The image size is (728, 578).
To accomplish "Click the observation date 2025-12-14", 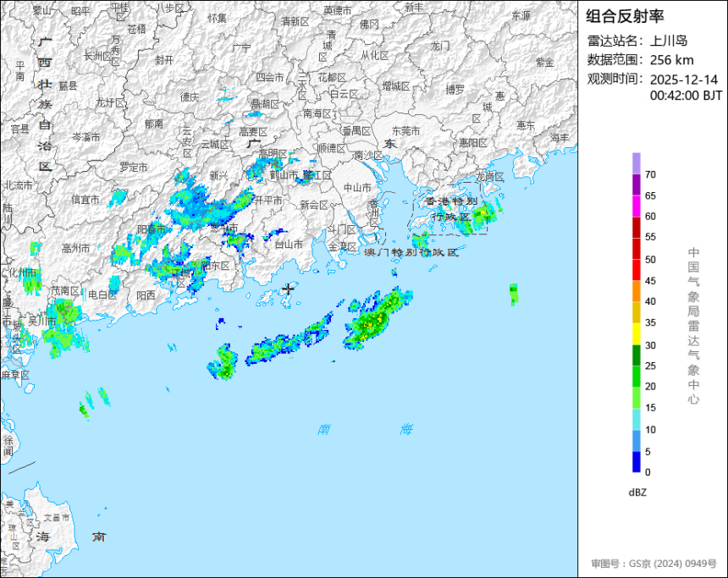I will click(683, 80).
